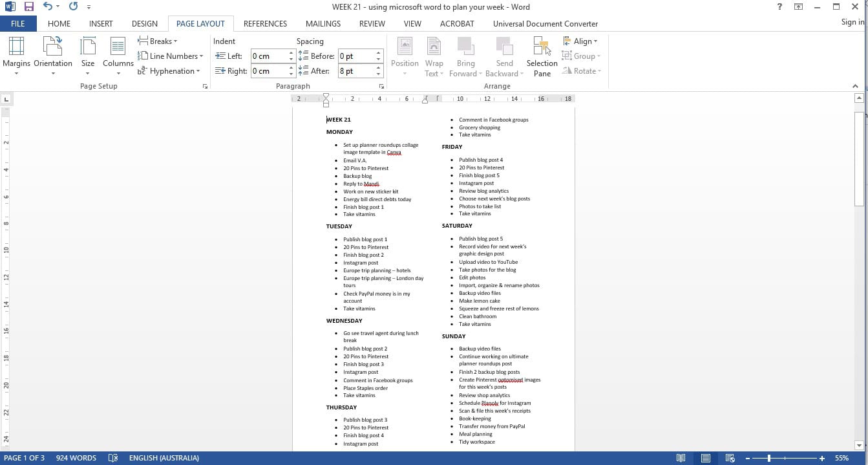Switch to the REFERENCES tab

point(265,24)
